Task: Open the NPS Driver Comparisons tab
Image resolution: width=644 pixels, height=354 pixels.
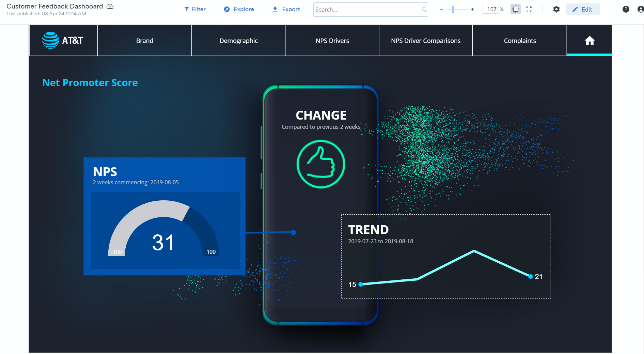Action: click(x=426, y=41)
